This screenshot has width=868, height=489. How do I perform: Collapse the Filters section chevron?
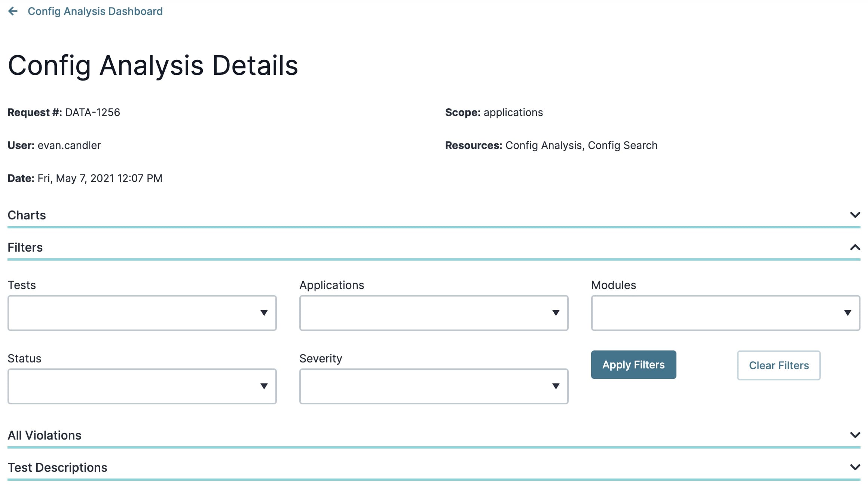point(855,247)
